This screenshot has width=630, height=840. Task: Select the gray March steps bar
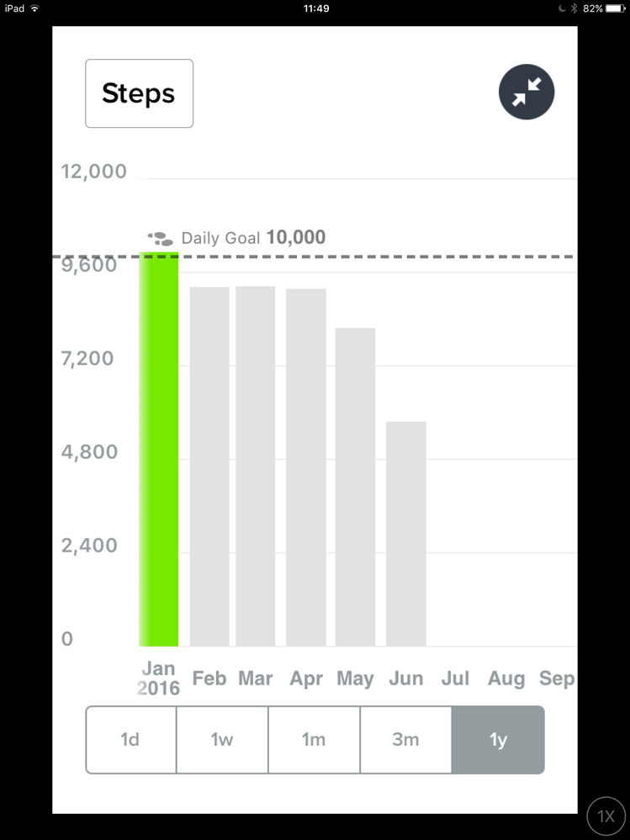(x=256, y=466)
